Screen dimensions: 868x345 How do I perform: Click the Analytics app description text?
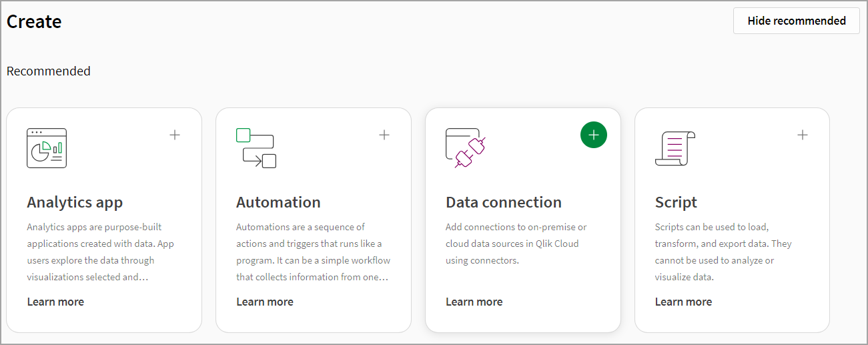[101, 252]
